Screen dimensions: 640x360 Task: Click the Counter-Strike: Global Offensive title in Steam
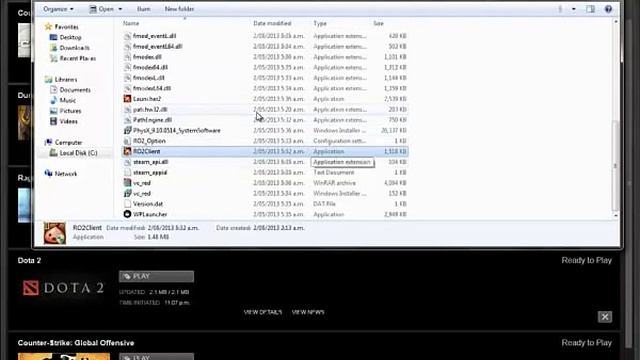click(x=76, y=343)
